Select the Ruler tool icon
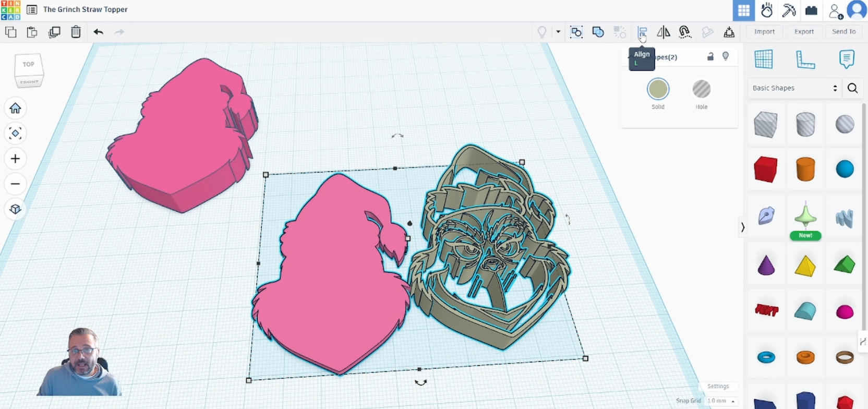Image resolution: width=868 pixels, height=409 pixels. [805, 59]
